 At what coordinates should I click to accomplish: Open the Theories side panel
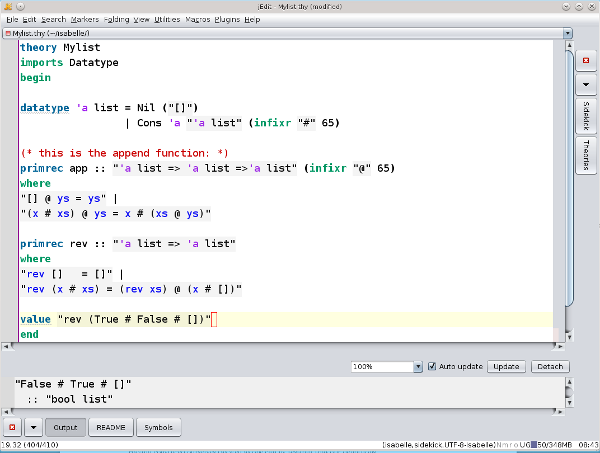pos(586,156)
